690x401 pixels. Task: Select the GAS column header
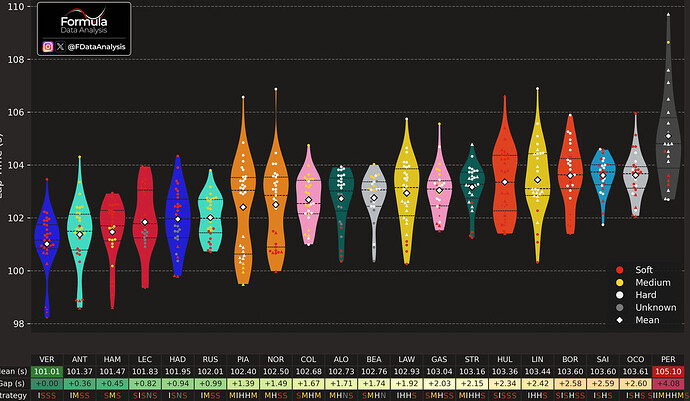[x=439, y=360]
